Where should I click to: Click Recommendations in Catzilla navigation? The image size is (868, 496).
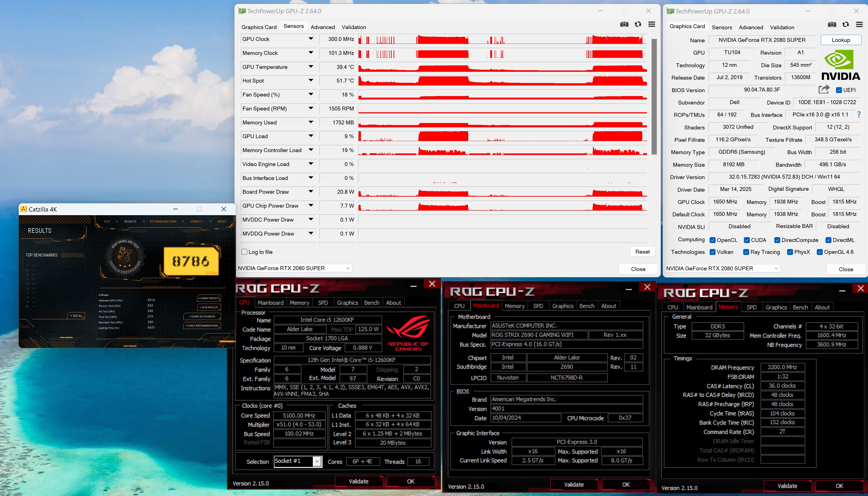coord(163,221)
